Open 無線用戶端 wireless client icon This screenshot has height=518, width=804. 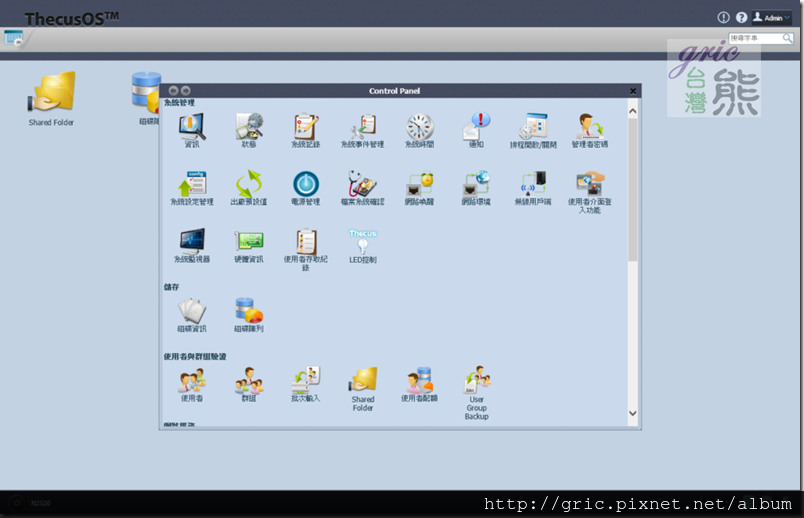[533, 188]
